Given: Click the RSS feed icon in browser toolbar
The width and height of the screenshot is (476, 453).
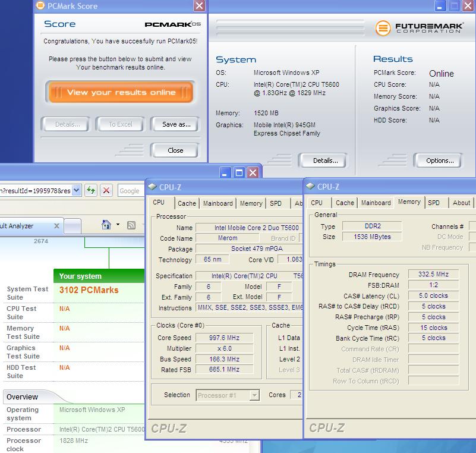Looking at the screenshot, I should click(x=131, y=225).
